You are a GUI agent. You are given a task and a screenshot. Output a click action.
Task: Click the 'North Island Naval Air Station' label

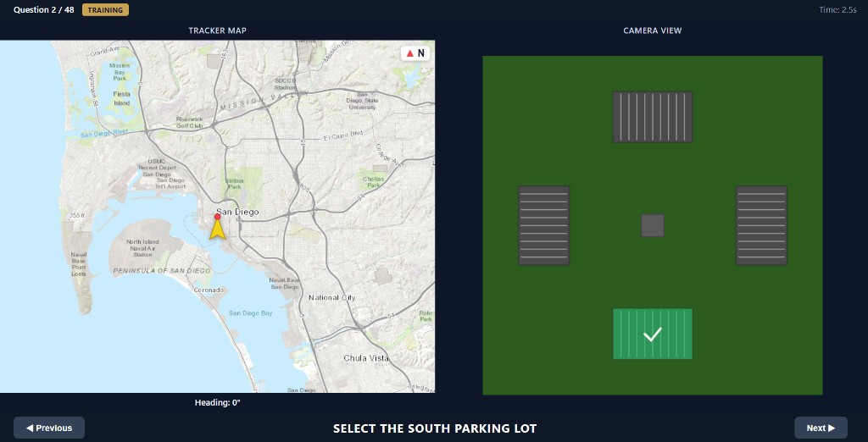[142, 248]
